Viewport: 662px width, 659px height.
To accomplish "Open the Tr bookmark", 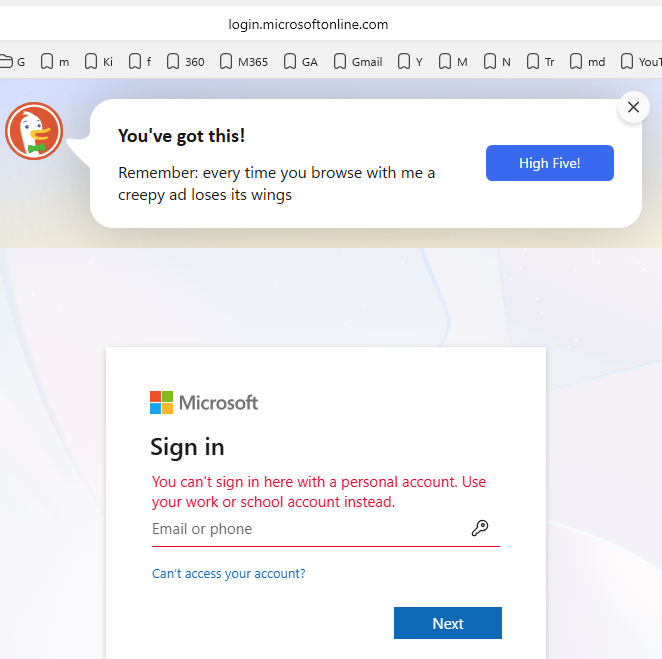I will (541, 62).
